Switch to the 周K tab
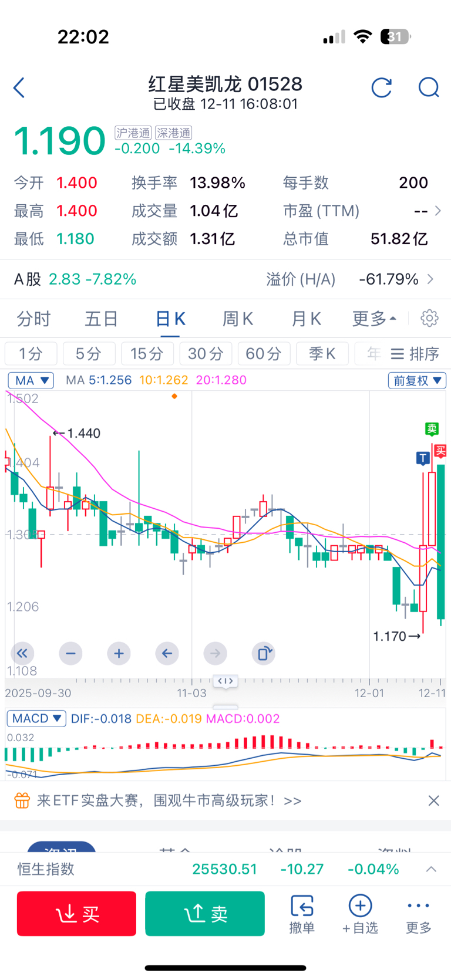 pos(237,319)
